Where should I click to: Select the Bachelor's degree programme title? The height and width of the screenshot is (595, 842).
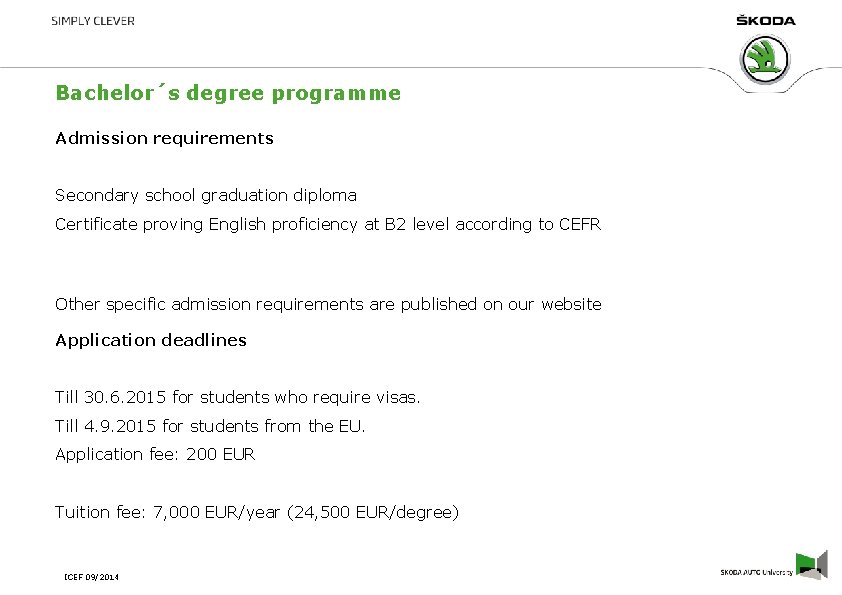228,93
